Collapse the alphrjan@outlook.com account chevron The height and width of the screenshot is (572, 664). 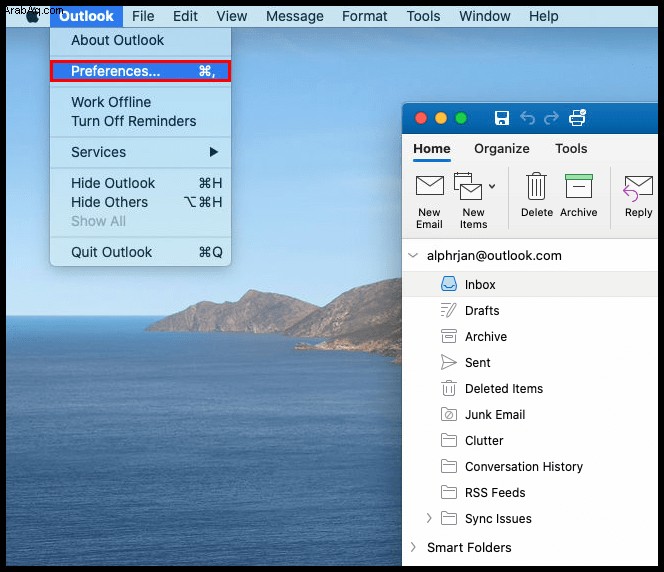tap(413, 255)
